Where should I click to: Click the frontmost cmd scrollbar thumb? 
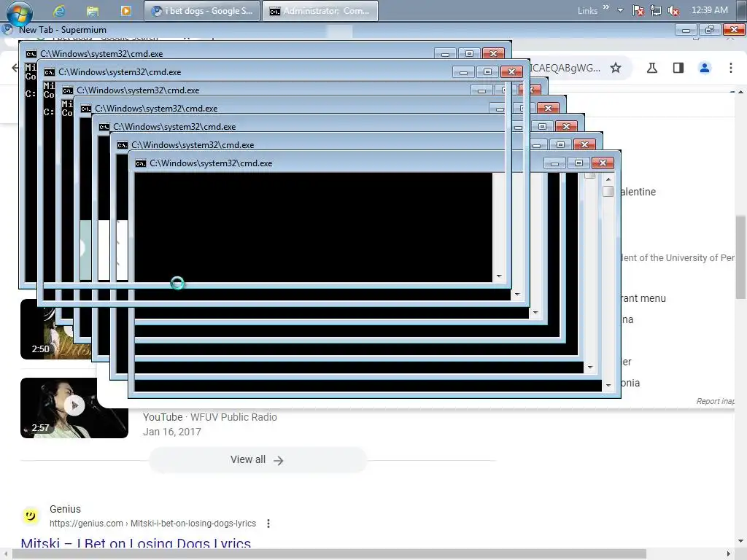coord(608,192)
